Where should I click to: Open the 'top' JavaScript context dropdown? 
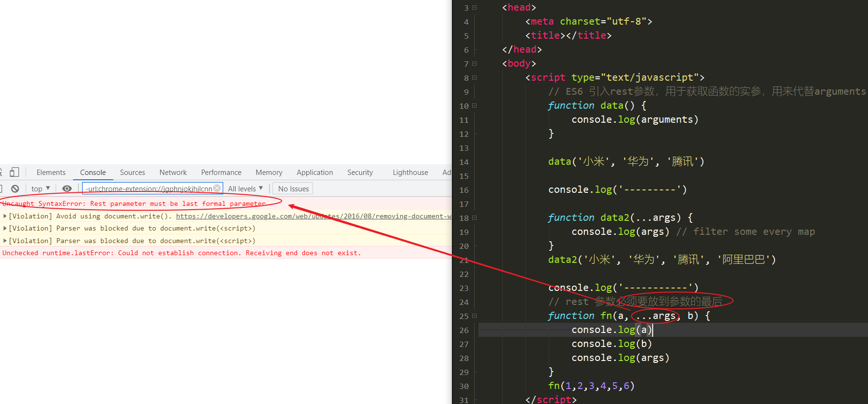41,188
